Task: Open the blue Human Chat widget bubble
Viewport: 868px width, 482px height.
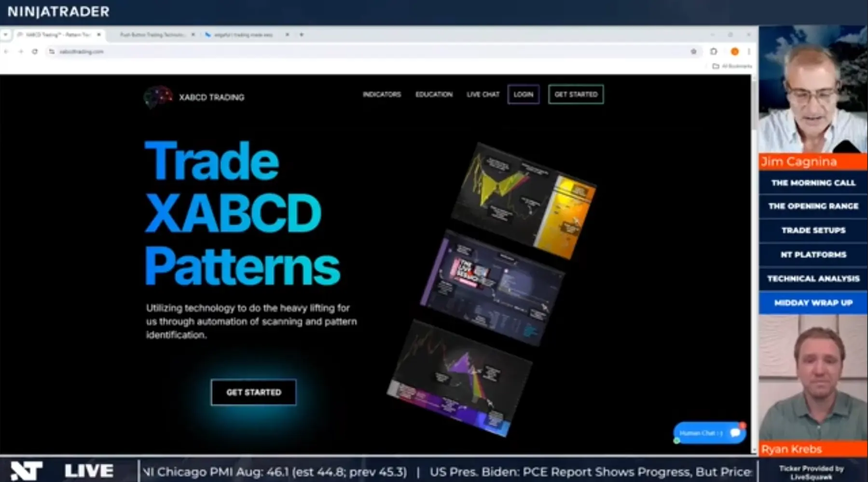Action: click(x=709, y=433)
